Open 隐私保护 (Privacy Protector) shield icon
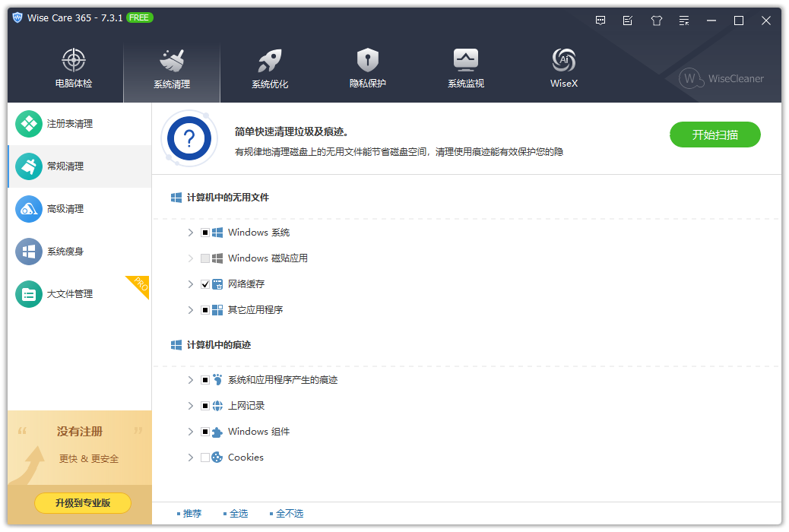789x532 pixels. pos(367,67)
